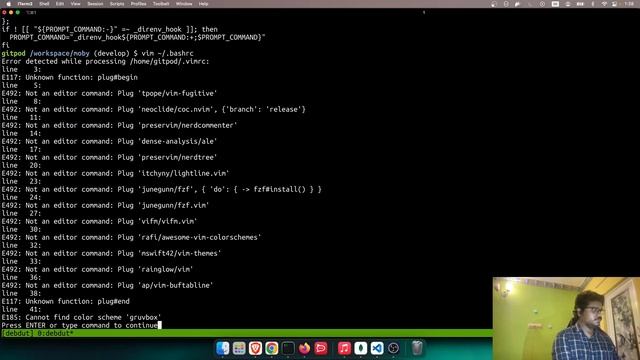The image size is (640, 360).
Task: Launch Google Chrome from the dock
Action: point(271,348)
